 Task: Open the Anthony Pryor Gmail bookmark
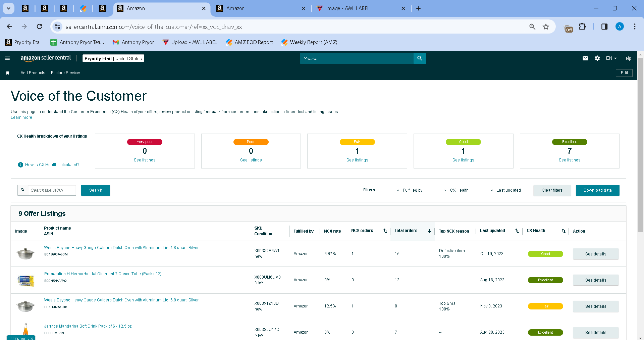pyautogui.click(x=133, y=42)
